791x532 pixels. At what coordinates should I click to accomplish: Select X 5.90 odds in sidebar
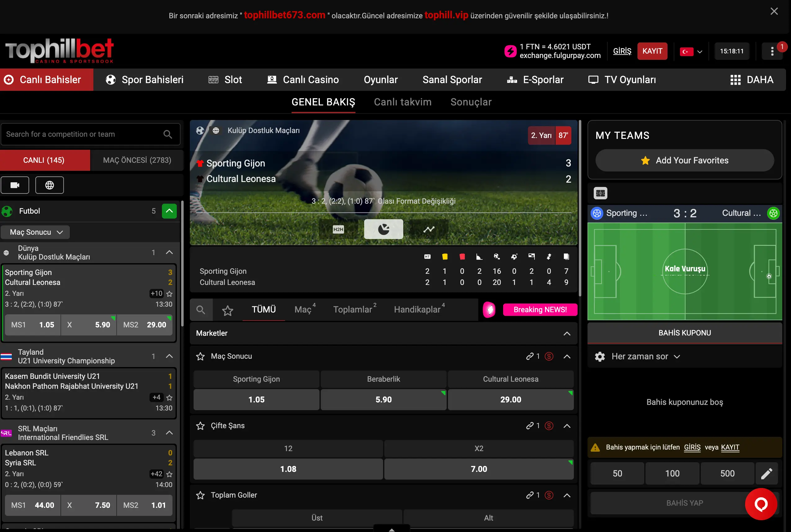point(89,325)
